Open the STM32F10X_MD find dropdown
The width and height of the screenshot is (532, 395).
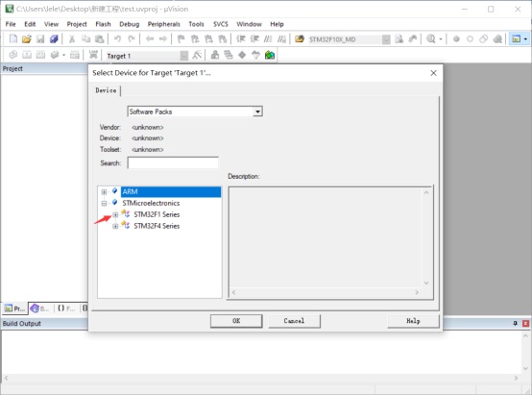[x=386, y=39]
